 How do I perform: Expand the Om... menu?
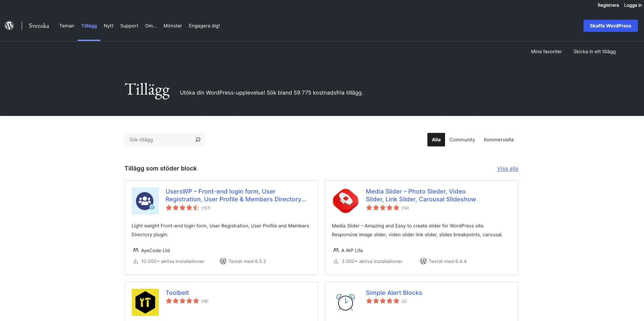coord(151,26)
